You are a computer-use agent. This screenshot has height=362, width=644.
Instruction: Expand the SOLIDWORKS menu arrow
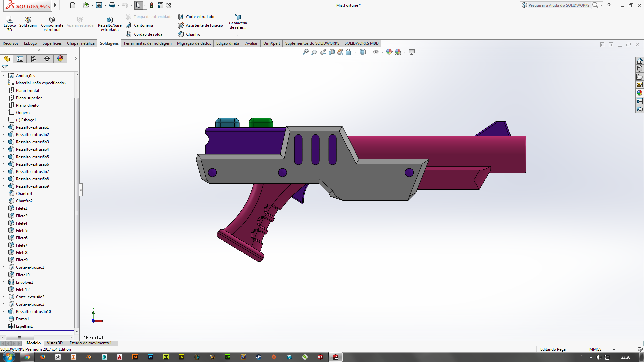click(56, 5)
